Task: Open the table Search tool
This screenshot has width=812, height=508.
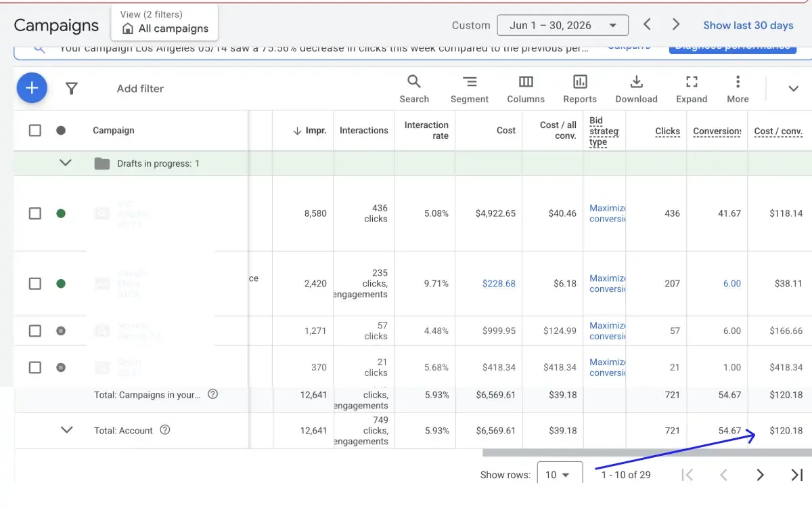Action: [x=414, y=89]
